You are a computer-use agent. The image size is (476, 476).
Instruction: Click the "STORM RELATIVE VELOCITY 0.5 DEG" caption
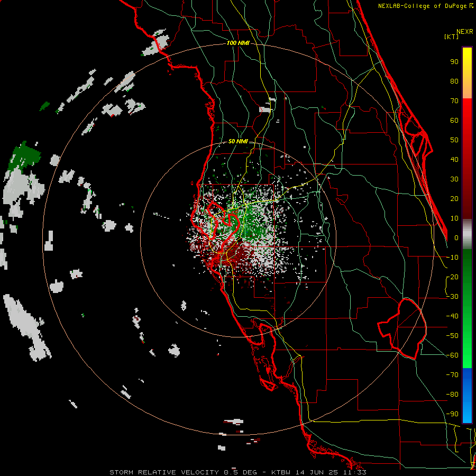pos(183,472)
